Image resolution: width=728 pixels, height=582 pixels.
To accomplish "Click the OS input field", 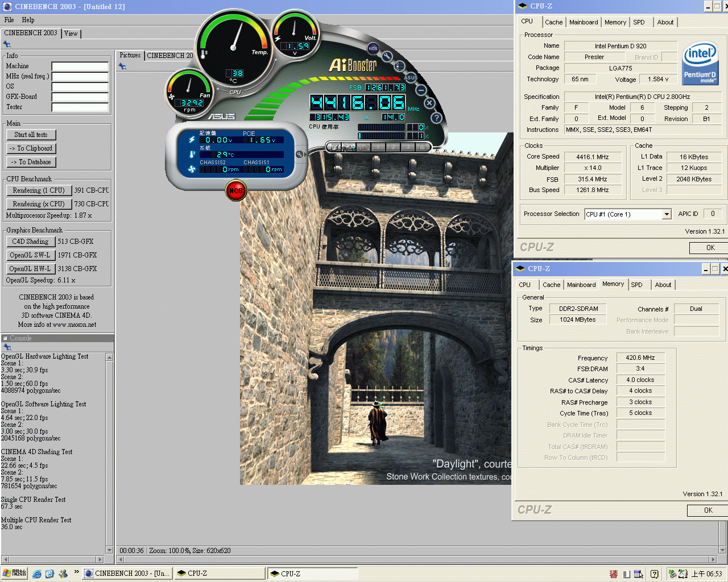I will click(x=80, y=86).
